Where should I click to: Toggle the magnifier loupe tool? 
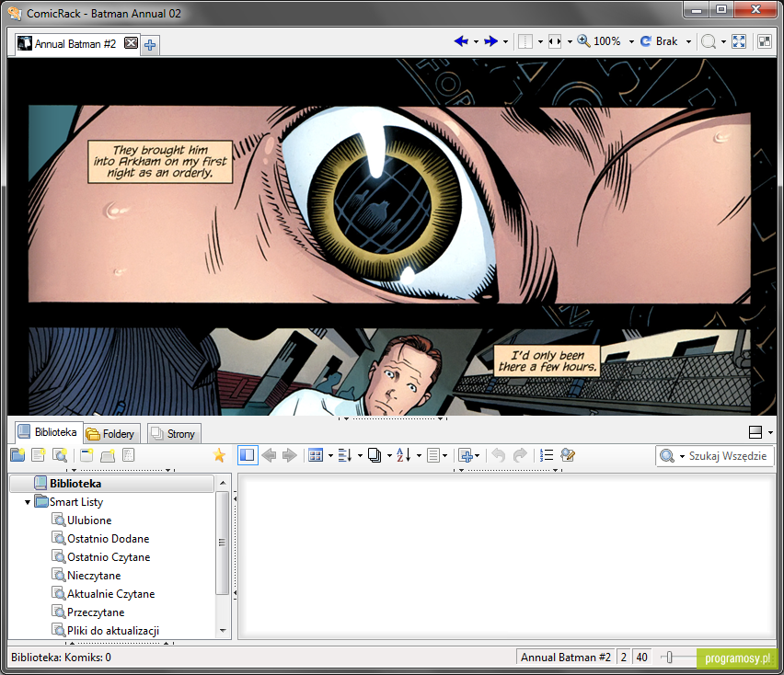[708, 41]
